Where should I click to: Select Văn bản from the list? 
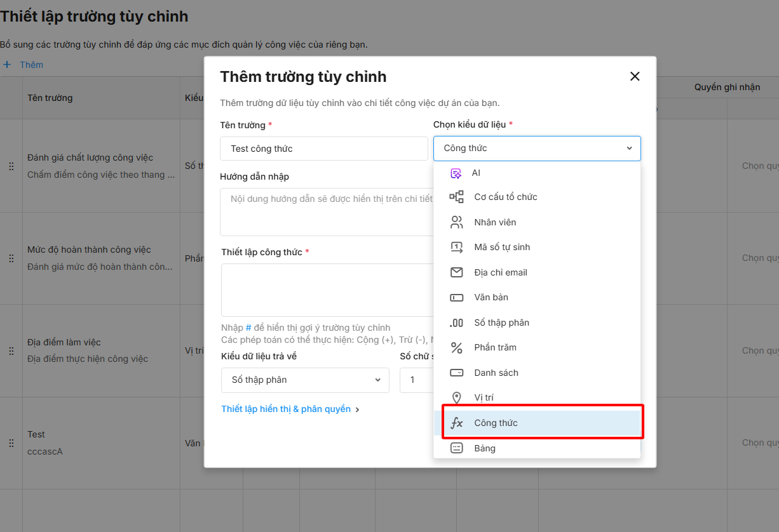491,297
